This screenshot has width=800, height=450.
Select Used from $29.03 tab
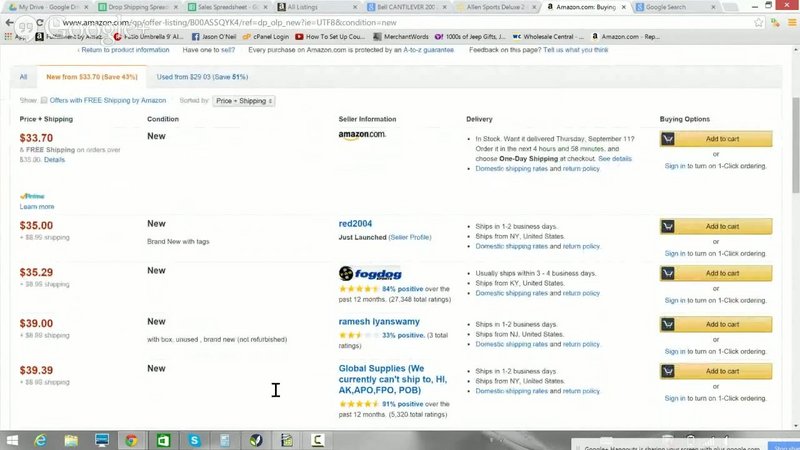pyautogui.click(x=202, y=77)
